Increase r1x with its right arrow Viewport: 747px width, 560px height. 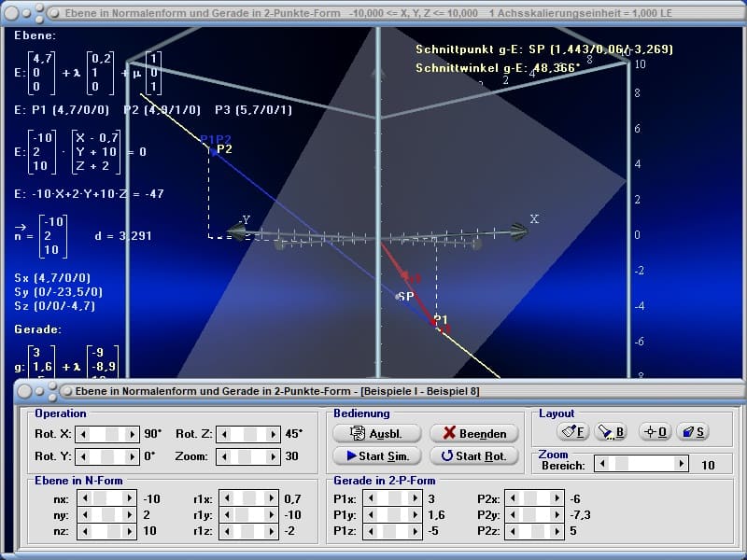271,498
